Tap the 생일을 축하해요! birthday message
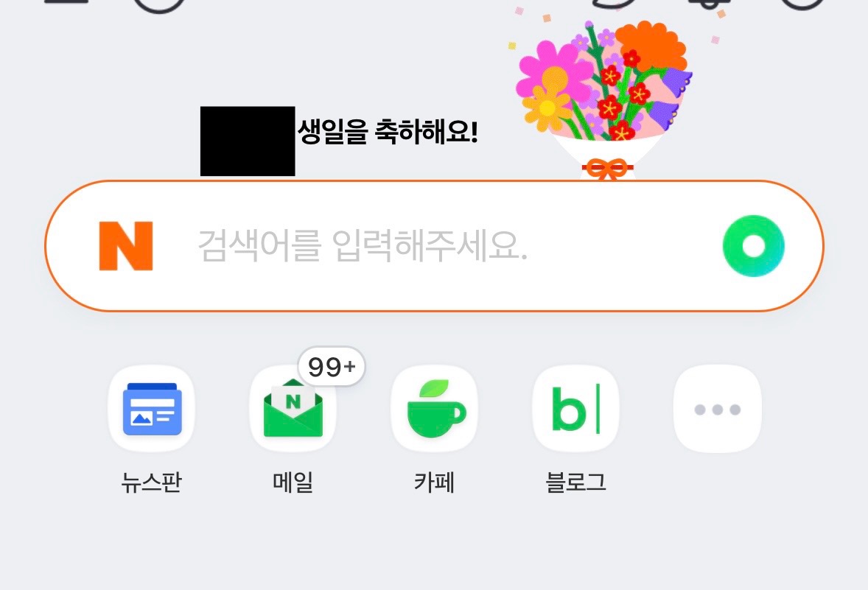 click(388, 133)
